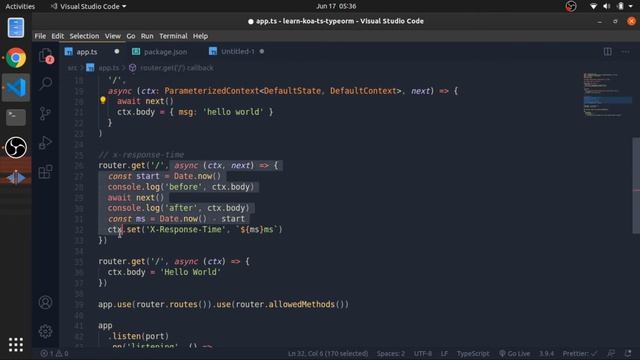This screenshot has height=360, width=640.
Task: Show all applications grid
Action: click(x=16, y=345)
